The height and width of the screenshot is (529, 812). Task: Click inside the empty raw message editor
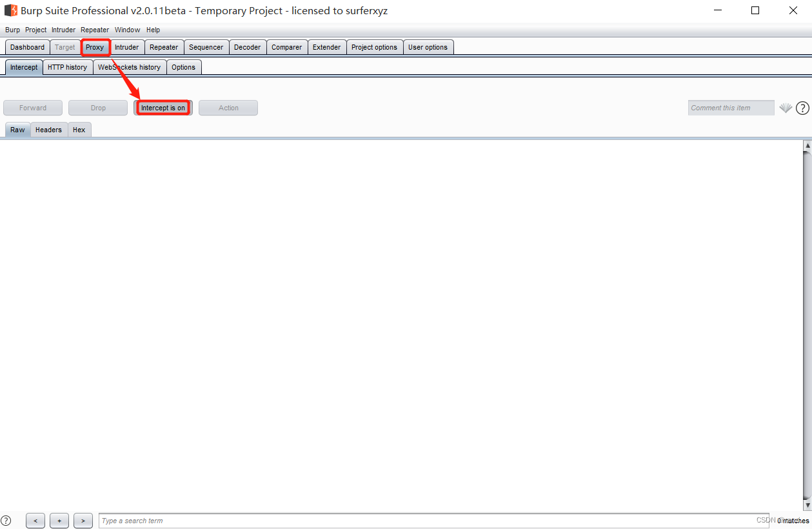click(x=401, y=324)
